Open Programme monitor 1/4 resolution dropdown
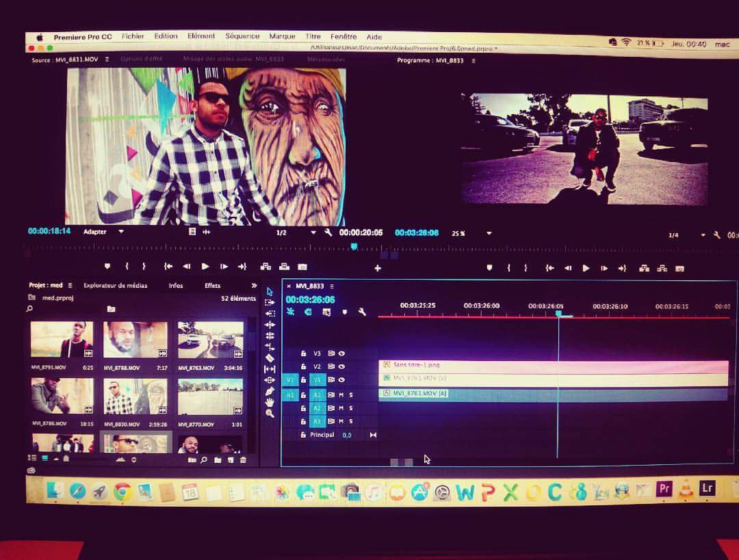739x560 pixels. point(703,235)
